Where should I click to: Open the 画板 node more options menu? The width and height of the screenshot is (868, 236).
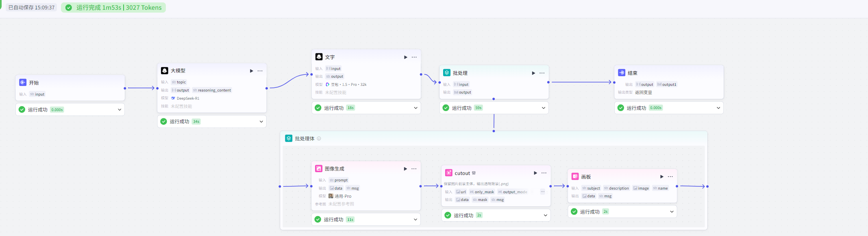pyautogui.click(x=670, y=177)
